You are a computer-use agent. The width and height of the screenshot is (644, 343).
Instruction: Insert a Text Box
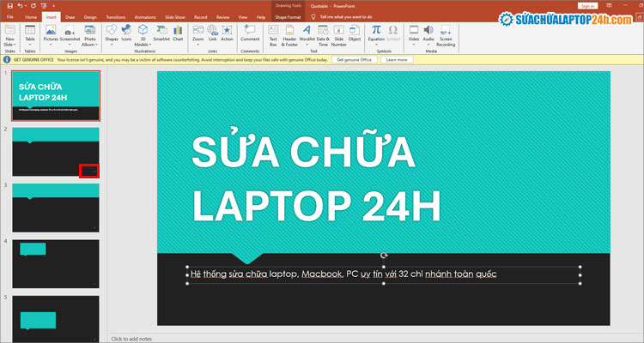click(x=273, y=33)
